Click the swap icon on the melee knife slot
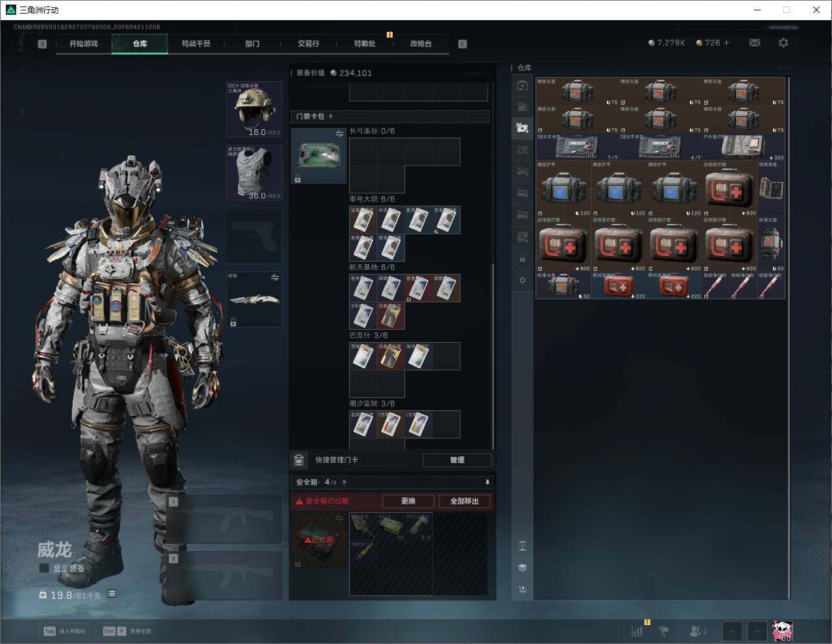 coord(275,278)
